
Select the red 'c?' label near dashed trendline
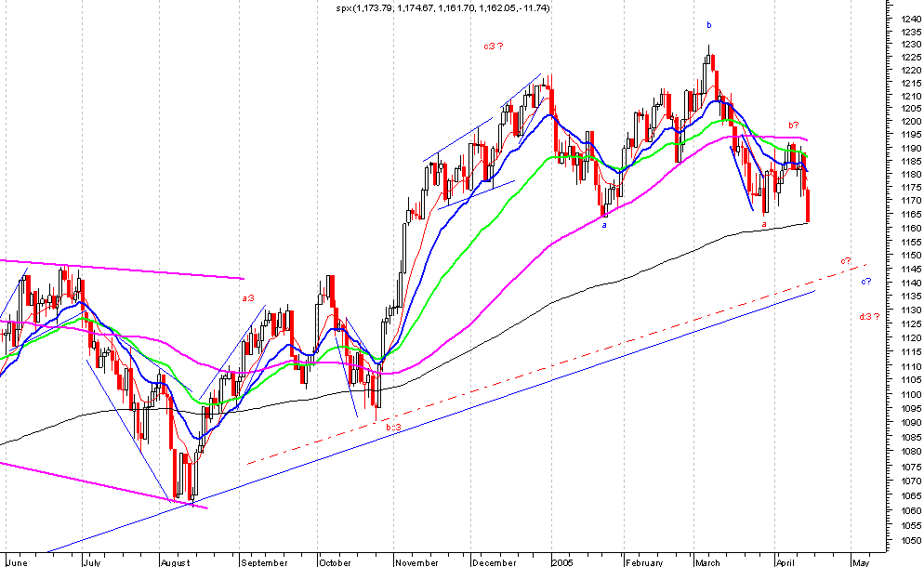tap(846, 260)
